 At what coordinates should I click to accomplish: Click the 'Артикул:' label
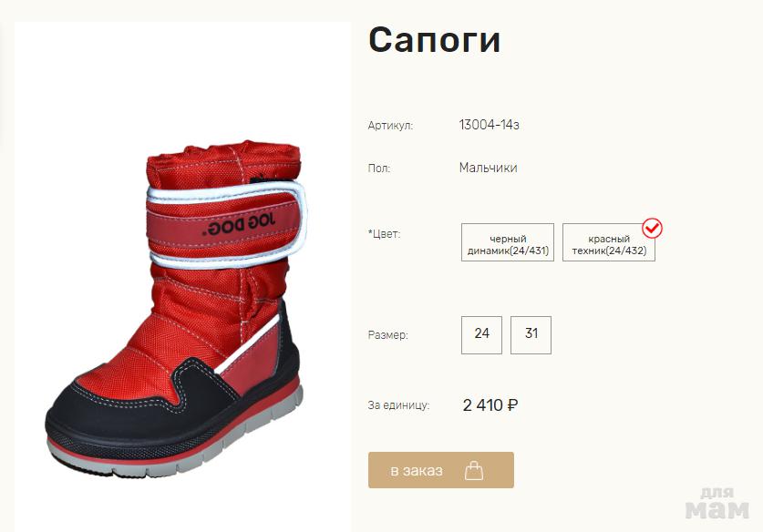[x=390, y=126]
